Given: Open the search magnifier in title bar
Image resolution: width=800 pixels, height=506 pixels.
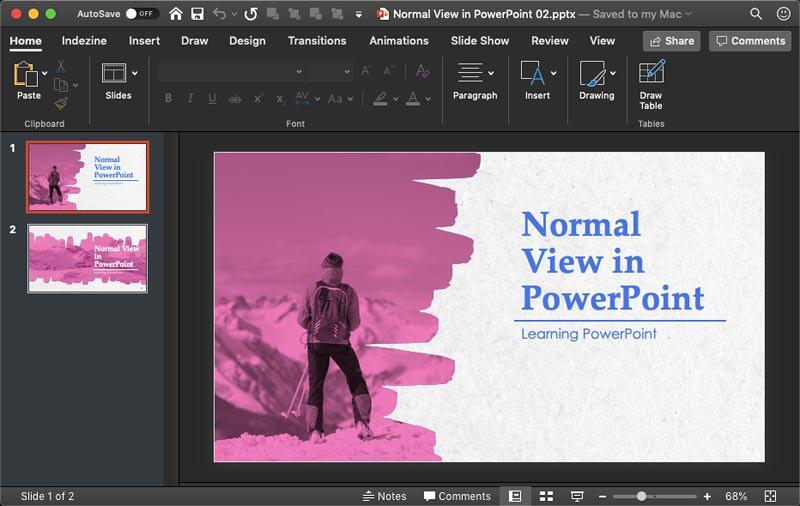Looking at the screenshot, I should [756, 14].
